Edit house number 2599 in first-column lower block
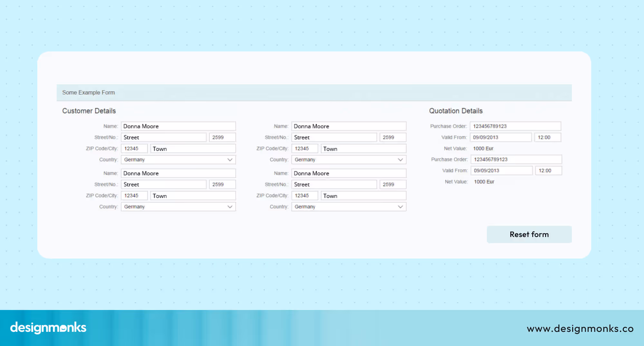This screenshot has height=346, width=644. click(x=223, y=184)
